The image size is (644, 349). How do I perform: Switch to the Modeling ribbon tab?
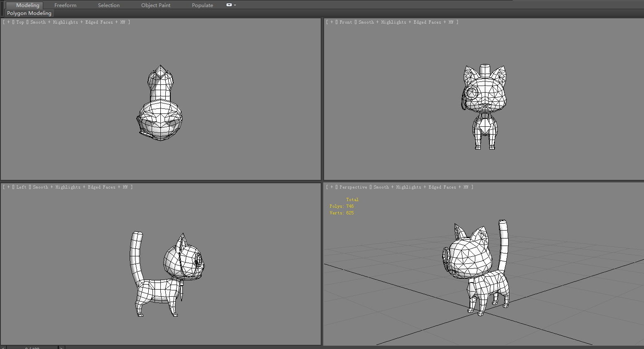[27, 5]
